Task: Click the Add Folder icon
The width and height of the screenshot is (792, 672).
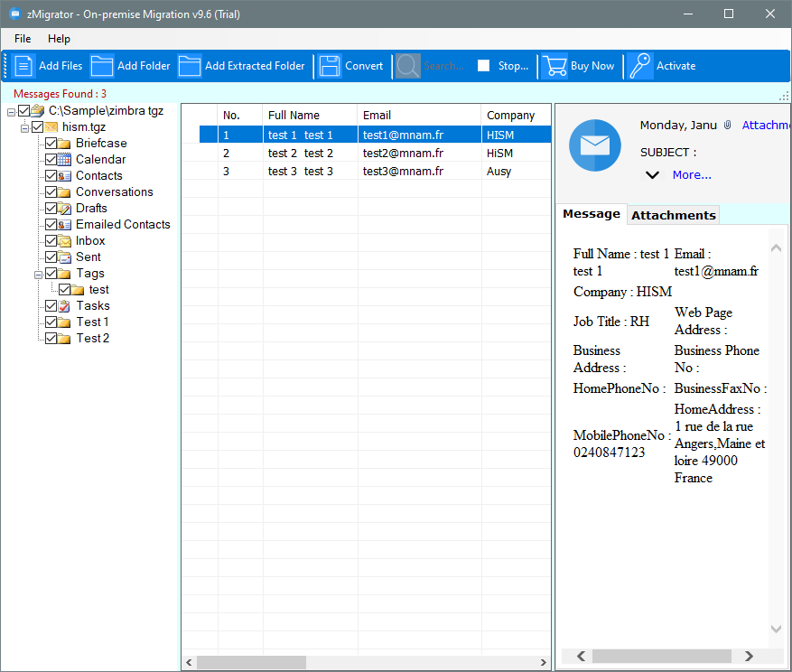Action: (x=101, y=66)
